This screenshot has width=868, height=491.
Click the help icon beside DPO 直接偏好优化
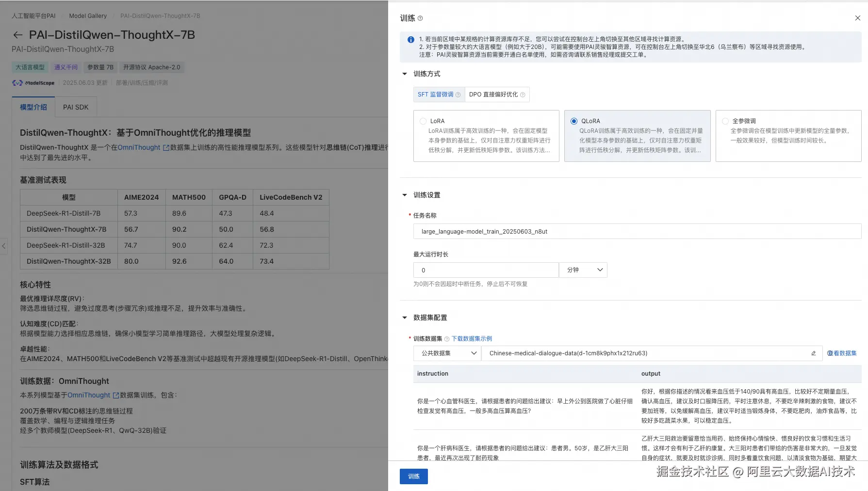523,95
